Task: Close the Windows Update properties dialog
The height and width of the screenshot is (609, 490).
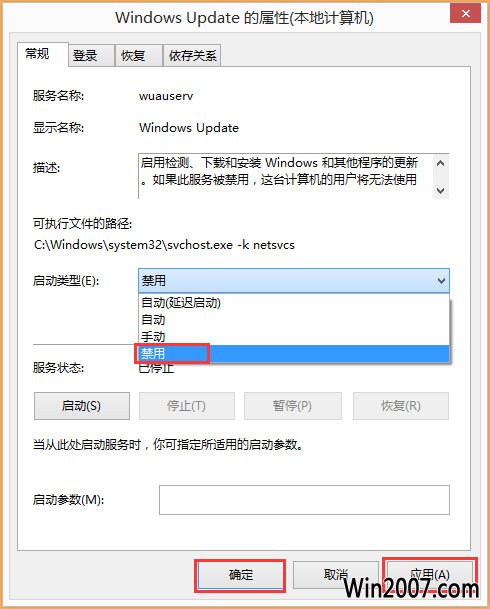Action: coord(466,14)
